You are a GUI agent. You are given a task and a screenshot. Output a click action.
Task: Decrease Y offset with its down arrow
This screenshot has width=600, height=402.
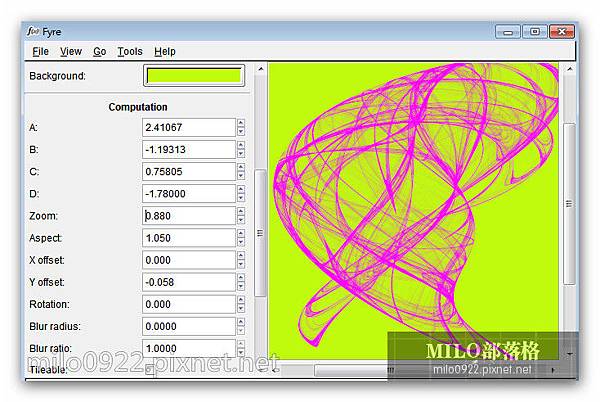pos(241,287)
